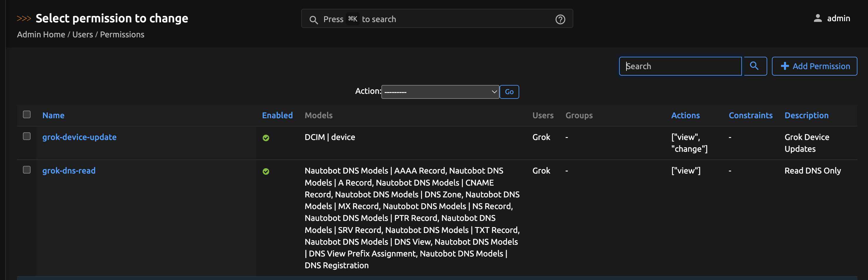868x280 pixels.
Task: Sort by Enabled column header
Action: pos(277,115)
